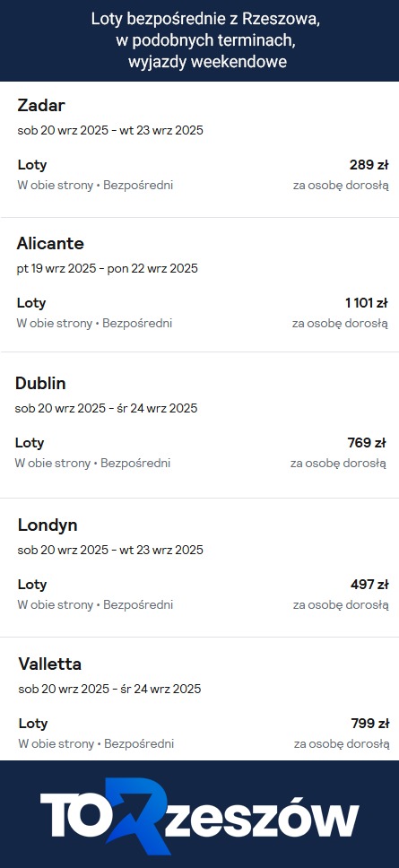Image resolution: width=399 pixels, height=868 pixels.
Task: Click the 289 zł Zadar price
Action: click(x=369, y=164)
